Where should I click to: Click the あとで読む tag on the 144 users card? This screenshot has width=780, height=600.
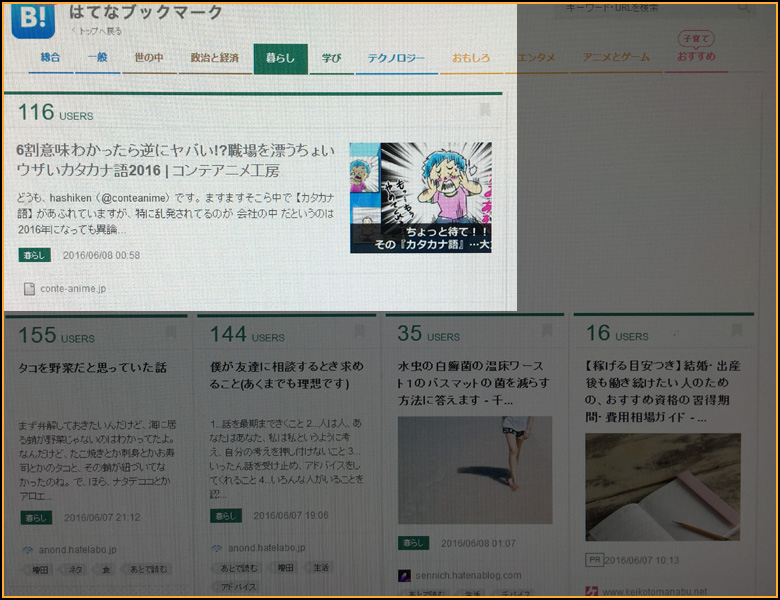point(239,568)
